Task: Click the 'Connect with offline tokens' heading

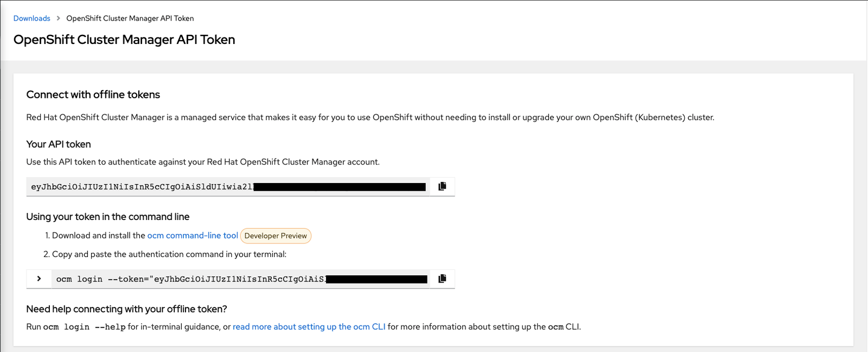Action: (93, 95)
